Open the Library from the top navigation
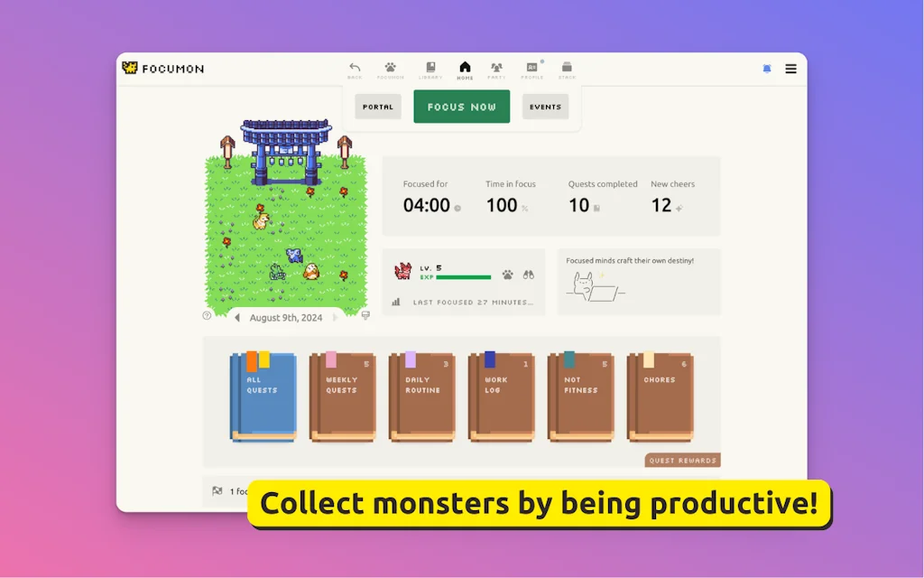924x578 pixels. [x=430, y=69]
